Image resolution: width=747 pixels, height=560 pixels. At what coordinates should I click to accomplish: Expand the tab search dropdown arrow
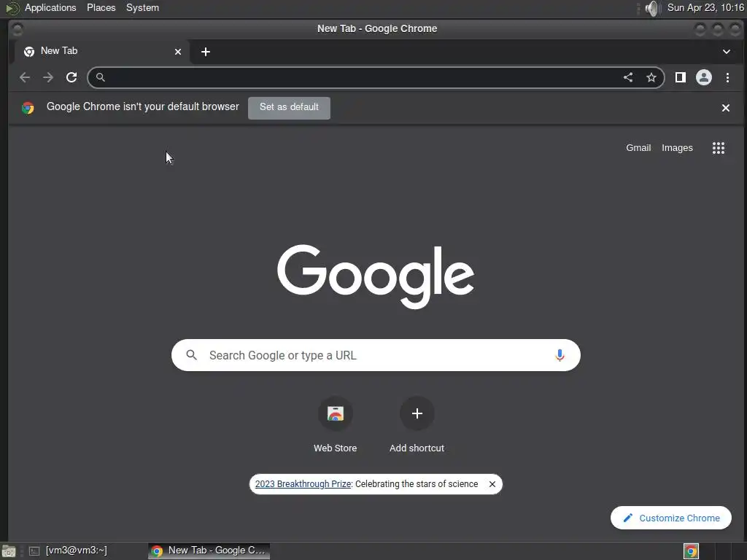click(727, 52)
